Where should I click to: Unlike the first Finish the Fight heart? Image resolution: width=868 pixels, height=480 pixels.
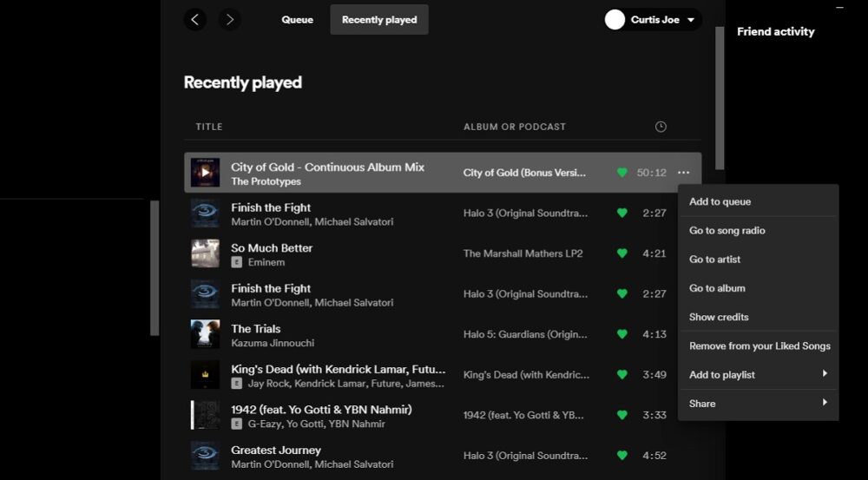pyautogui.click(x=622, y=214)
